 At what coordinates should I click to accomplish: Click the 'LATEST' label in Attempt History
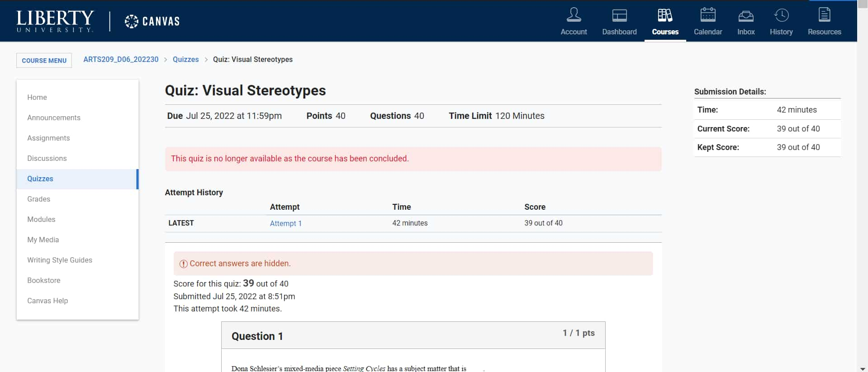pos(181,223)
